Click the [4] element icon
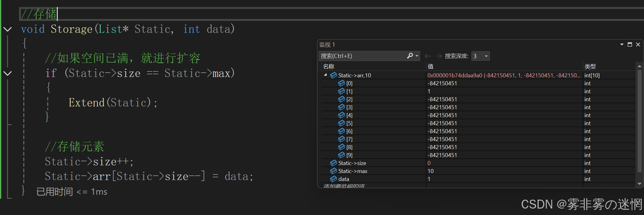 [x=342, y=115]
